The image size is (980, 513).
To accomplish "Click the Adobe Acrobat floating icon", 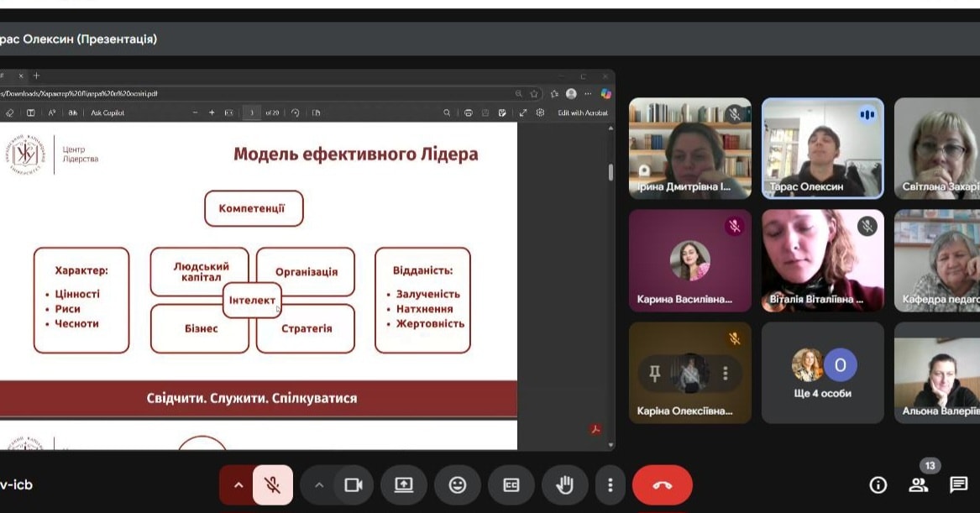I will [595, 429].
